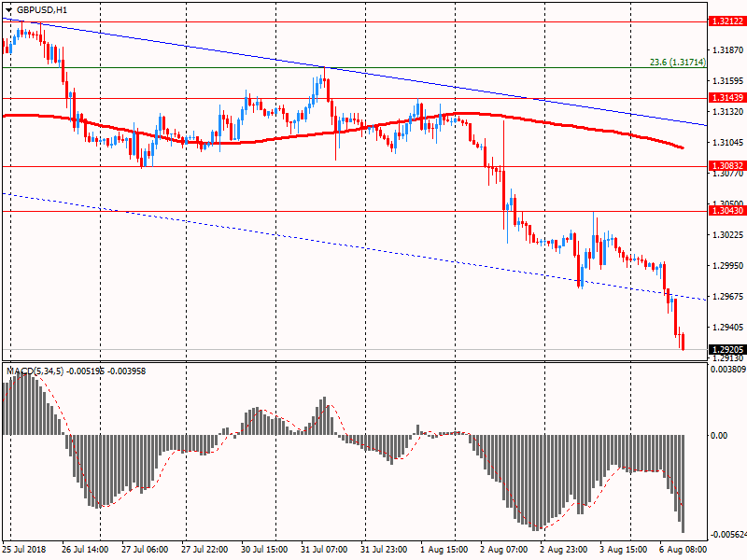Select the 1.31439 red price level tag

coord(726,98)
